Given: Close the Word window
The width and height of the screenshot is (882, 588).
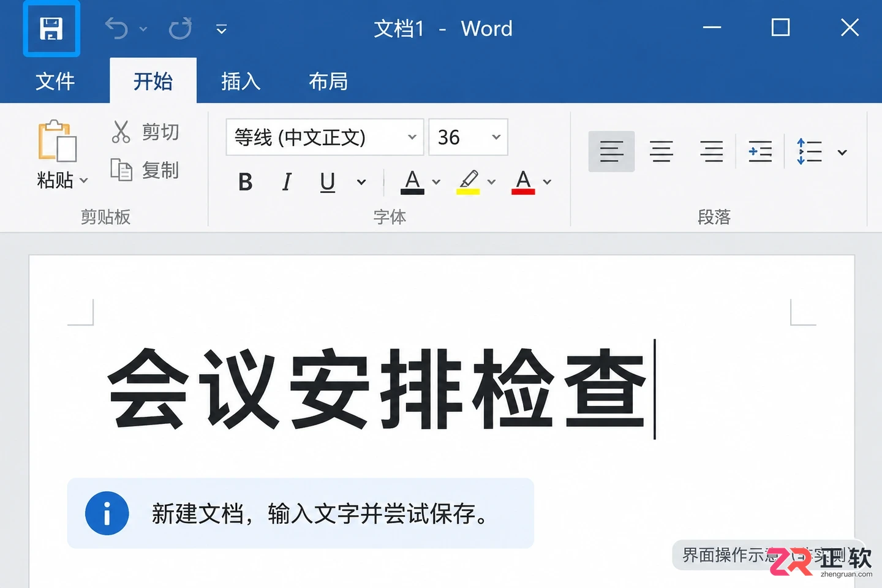Looking at the screenshot, I should tap(850, 28).
